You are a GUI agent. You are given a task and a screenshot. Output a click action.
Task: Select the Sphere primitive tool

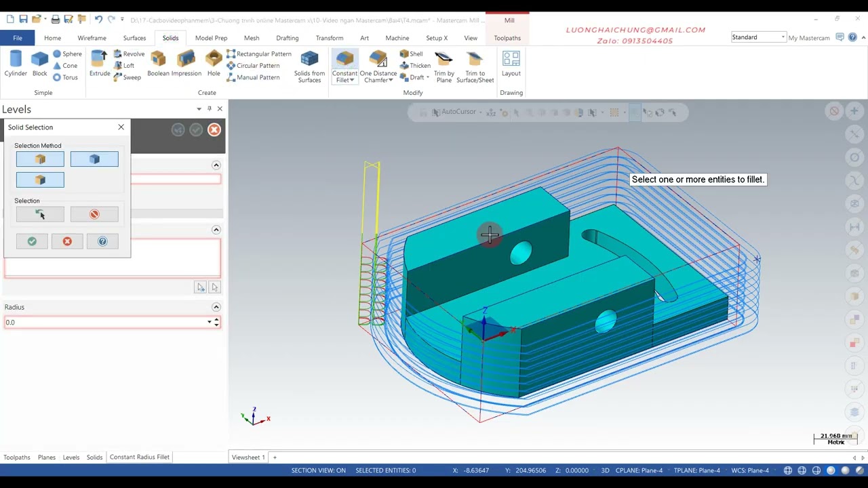[67, 54]
